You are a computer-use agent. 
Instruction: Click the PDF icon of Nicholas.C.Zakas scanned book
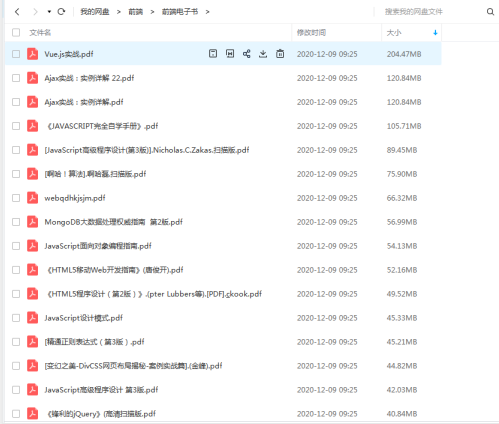(32, 150)
